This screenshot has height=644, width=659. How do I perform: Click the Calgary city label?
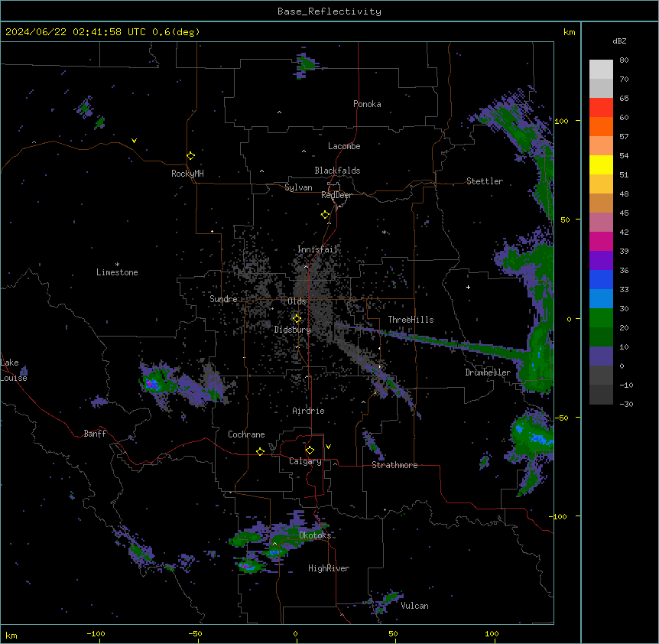coord(305,461)
